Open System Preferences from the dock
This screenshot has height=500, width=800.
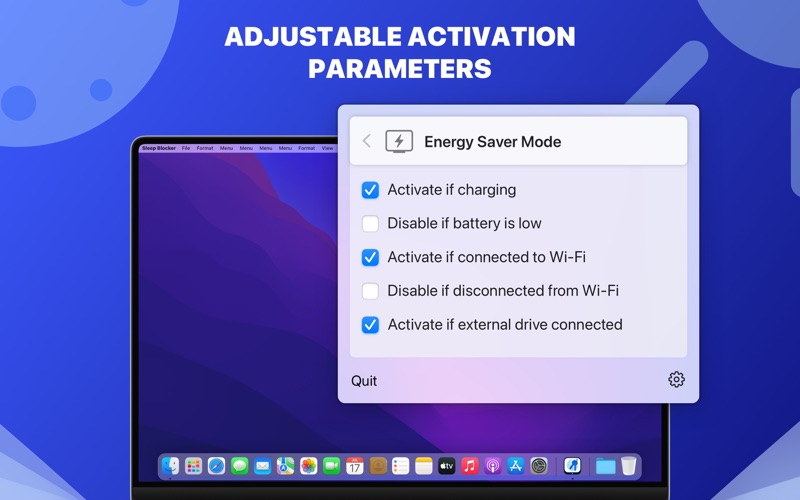coord(539,466)
